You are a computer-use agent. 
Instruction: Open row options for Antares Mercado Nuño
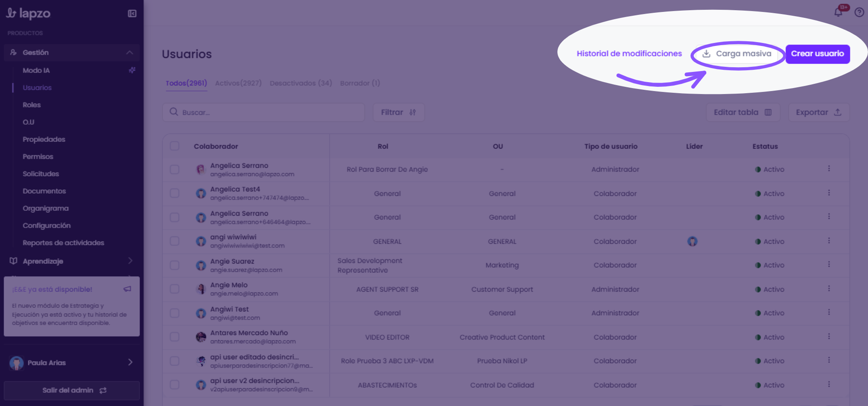point(829,337)
